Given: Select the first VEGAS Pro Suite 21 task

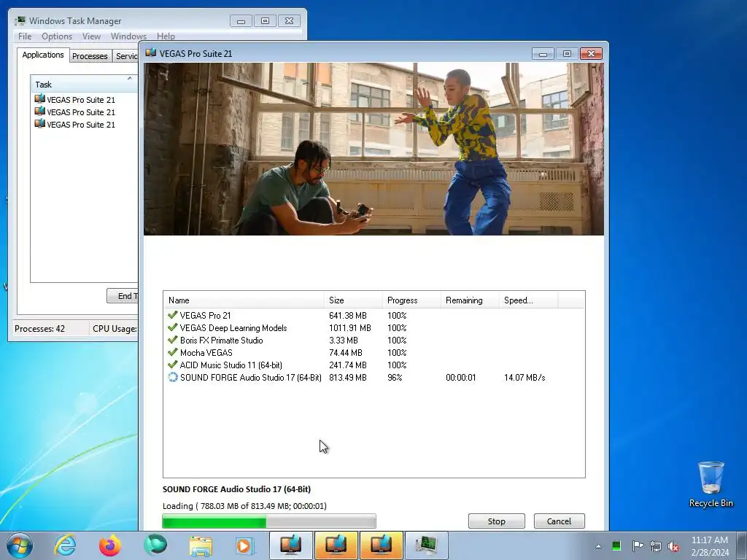Looking at the screenshot, I should click(81, 99).
